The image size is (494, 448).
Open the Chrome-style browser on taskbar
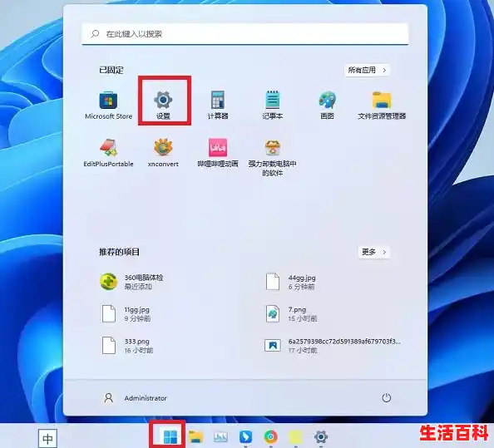click(x=270, y=436)
